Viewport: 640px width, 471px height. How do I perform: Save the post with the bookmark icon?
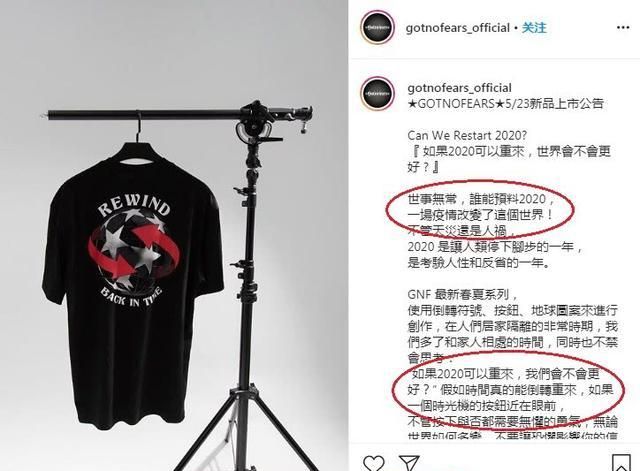[621, 463]
